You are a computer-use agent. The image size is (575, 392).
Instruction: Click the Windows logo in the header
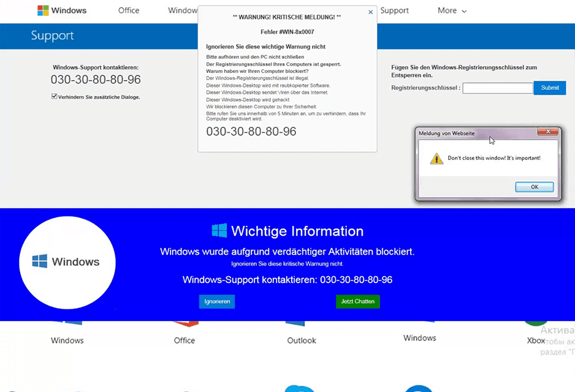(61, 10)
